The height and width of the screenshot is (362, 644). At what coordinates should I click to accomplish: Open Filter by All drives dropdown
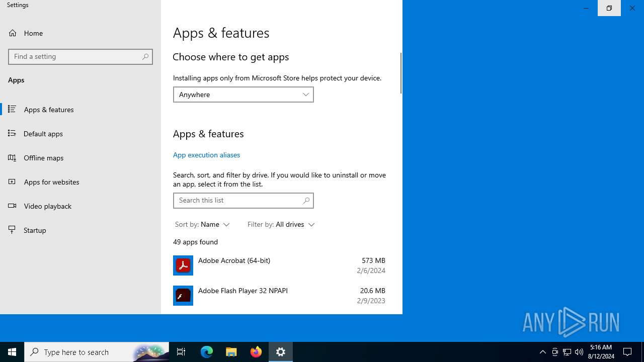(281, 224)
